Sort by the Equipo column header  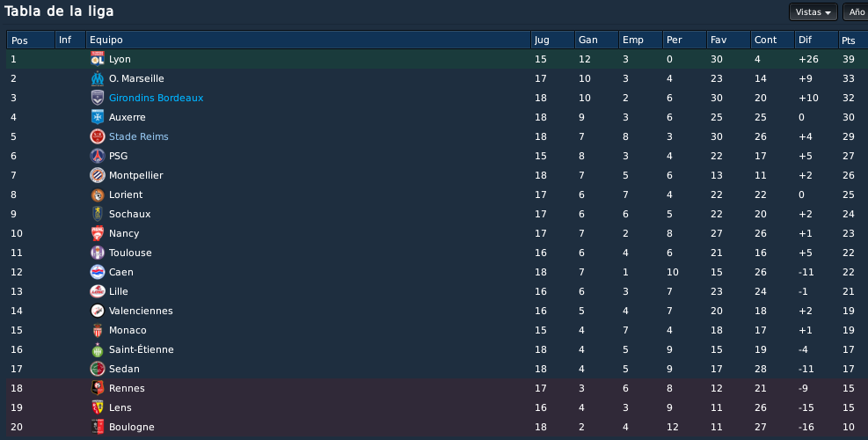(x=309, y=40)
